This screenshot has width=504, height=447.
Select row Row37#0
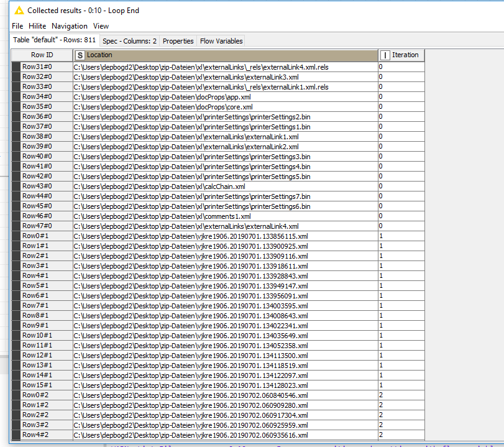(42, 127)
